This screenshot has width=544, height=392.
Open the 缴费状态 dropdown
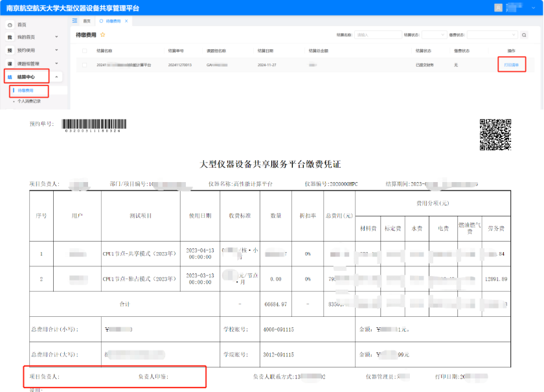[491, 35]
